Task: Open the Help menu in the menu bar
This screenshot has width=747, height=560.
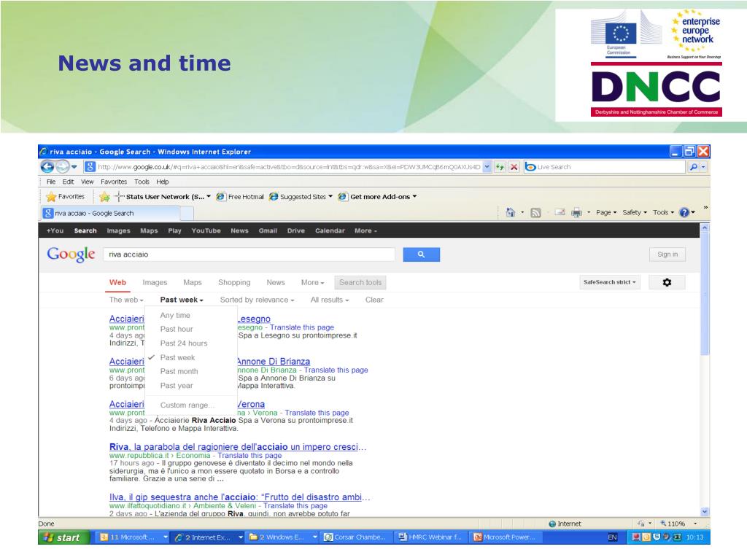Action: [163, 182]
